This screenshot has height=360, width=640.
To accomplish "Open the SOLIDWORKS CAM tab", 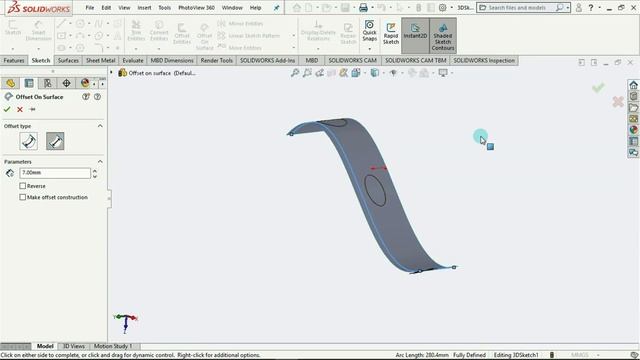I will click(x=352, y=60).
